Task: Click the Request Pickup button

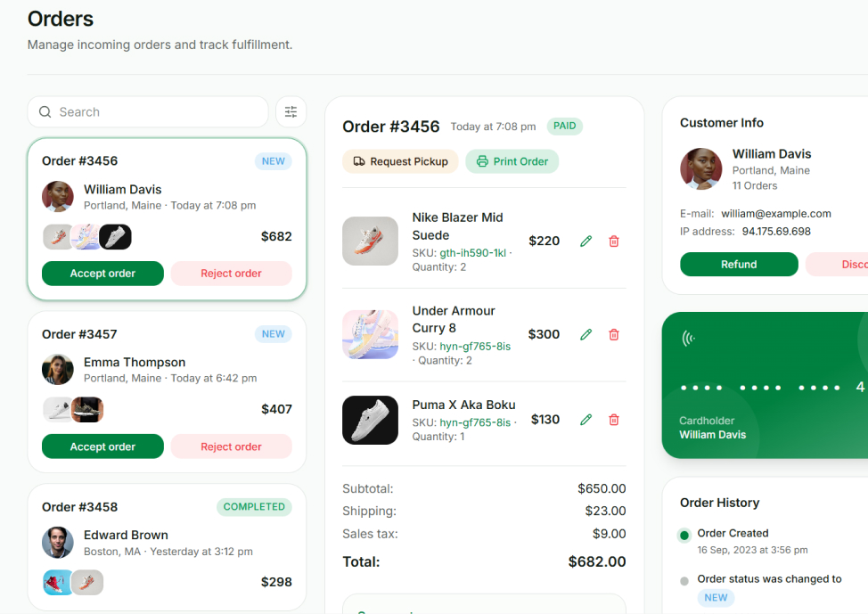Action: pos(400,161)
